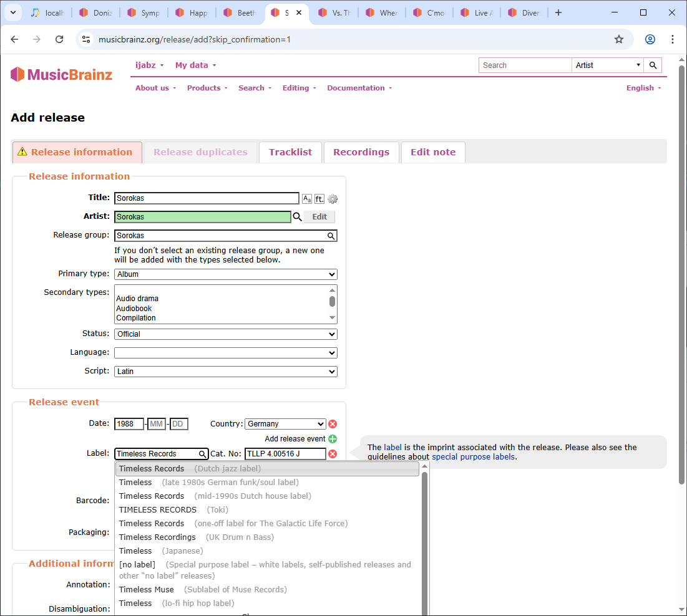Viewport: 687px width, 616px height.
Task: Switch to the Tracklist tab
Action: pyautogui.click(x=291, y=152)
